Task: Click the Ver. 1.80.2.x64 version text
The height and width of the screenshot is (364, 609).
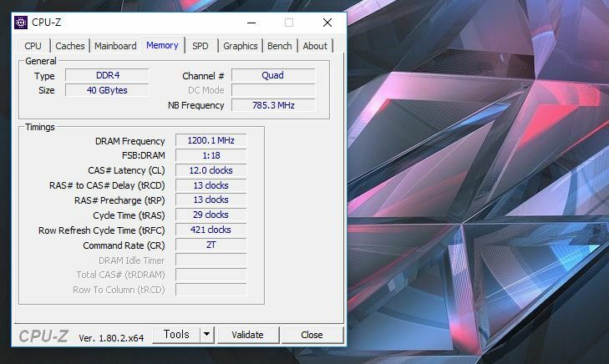Action: pyautogui.click(x=111, y=338)
